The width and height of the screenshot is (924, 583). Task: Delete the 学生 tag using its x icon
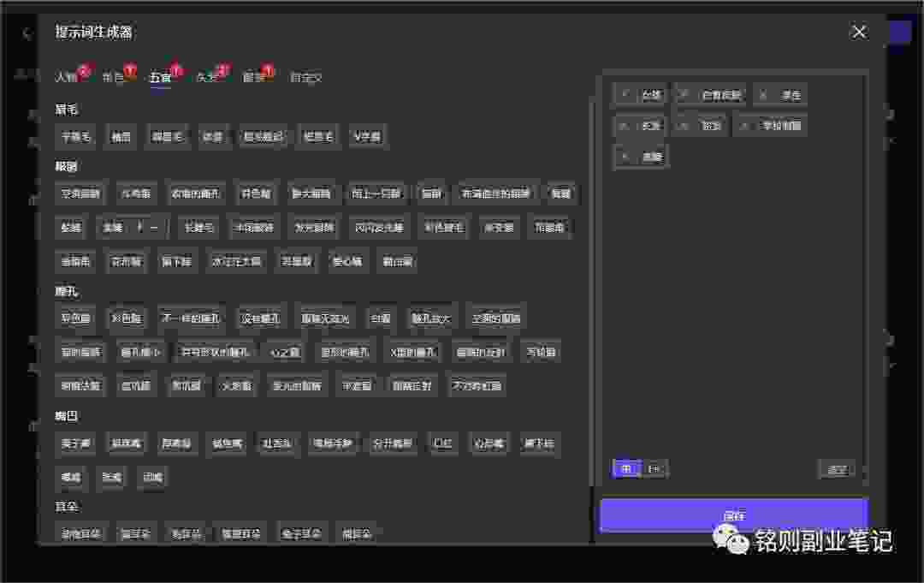point(764,95)
